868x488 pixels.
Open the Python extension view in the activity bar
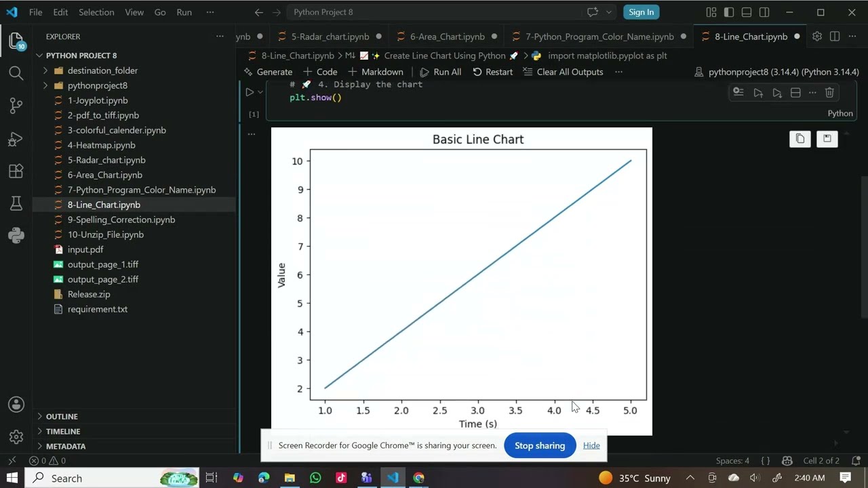[16, 236]
